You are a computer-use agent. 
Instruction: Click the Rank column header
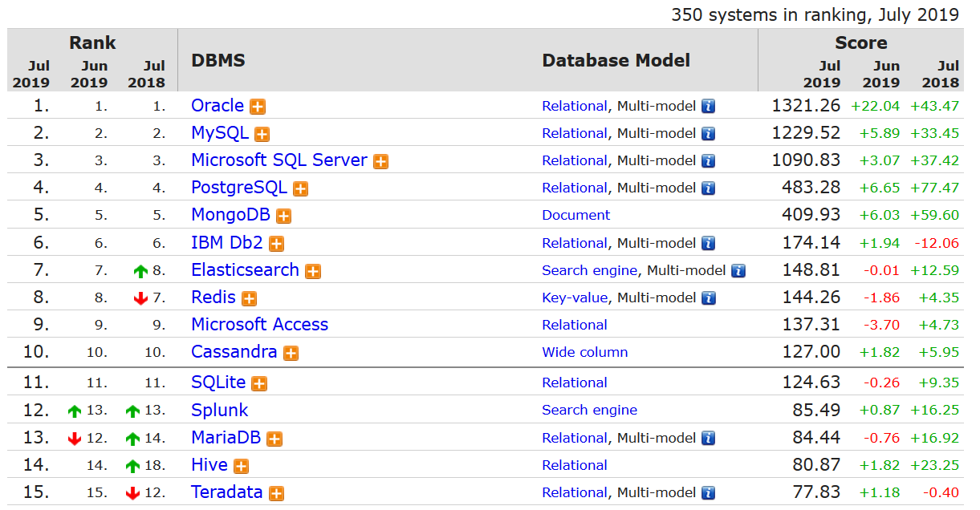coord(92,42)
